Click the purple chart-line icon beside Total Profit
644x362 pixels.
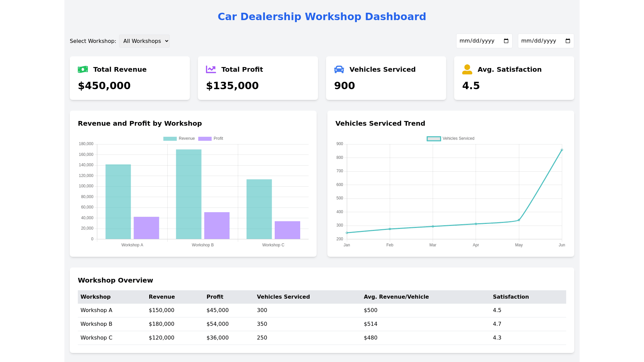[x=211, y=69]
